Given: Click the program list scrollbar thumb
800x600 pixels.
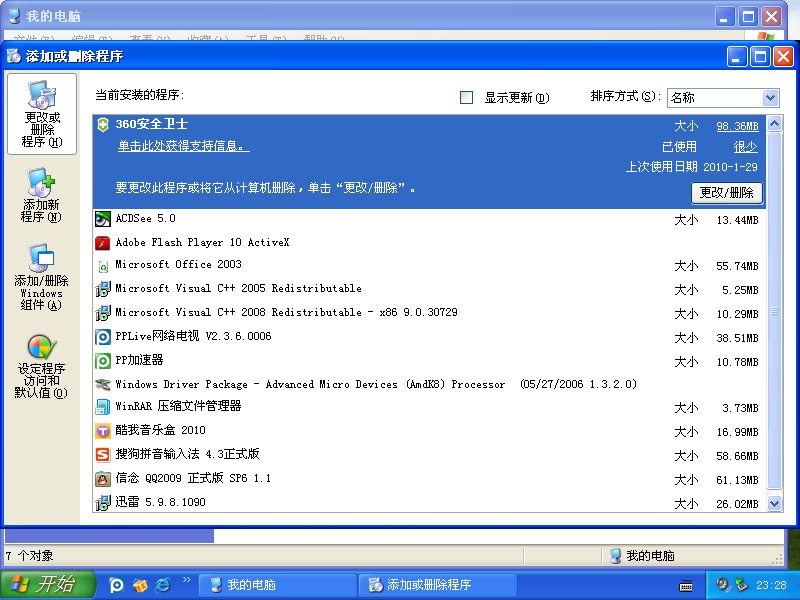Looking at the screenshot, I should tap(774, 311).
